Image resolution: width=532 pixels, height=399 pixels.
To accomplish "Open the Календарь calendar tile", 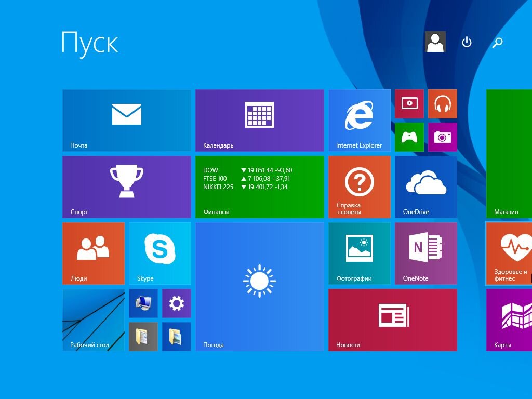I will point(260,121).
